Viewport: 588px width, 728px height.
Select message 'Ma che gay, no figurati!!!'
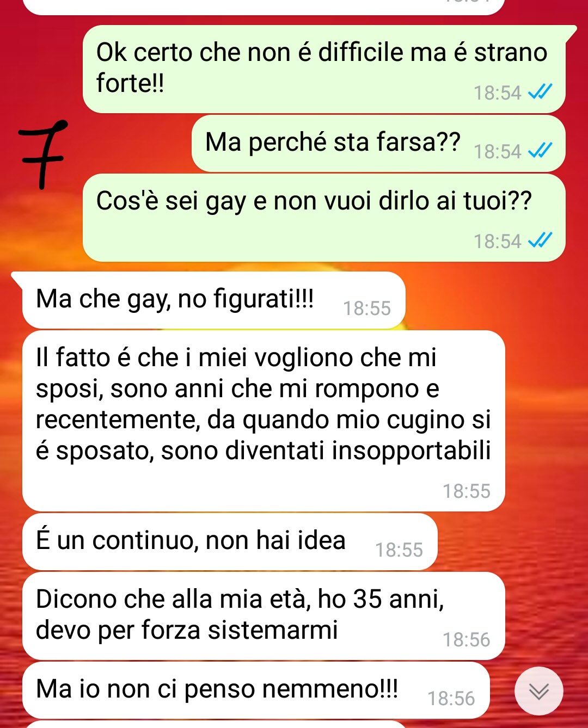click(214, 300)
